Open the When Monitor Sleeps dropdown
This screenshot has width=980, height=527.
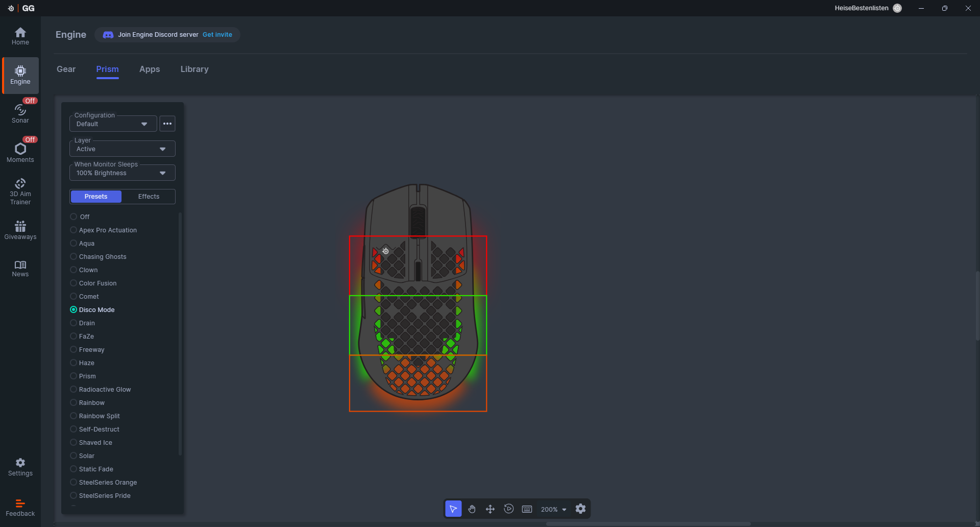click(x=122, y=173)
